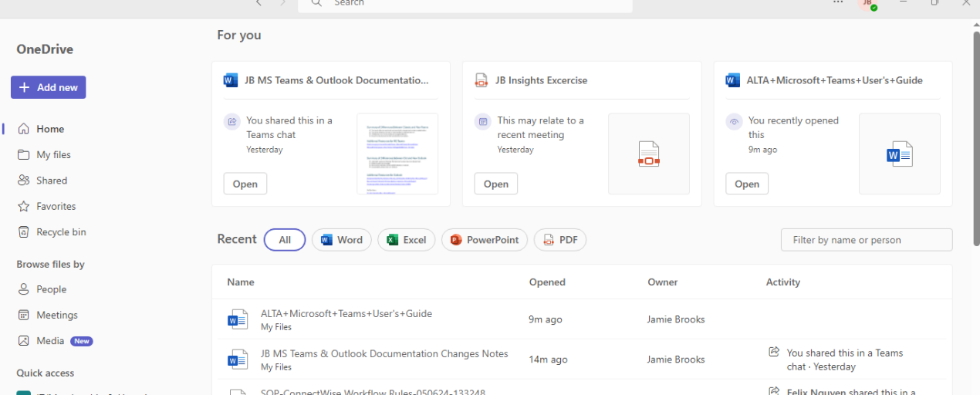Click Word icon on JB MS Teams card
The width and height of the screenshot is (980, 395).
pyautogui.click(x=231, y=80)
